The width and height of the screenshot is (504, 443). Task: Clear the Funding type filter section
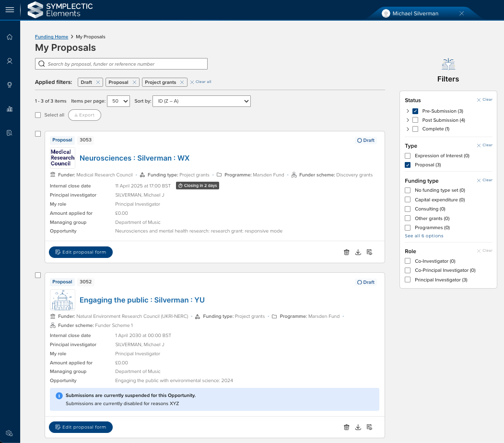coord(484,180)
